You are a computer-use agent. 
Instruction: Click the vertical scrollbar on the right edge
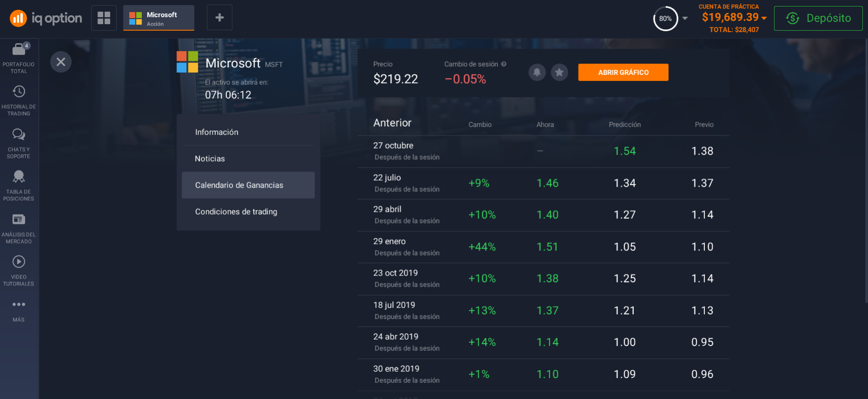point(866,172)
